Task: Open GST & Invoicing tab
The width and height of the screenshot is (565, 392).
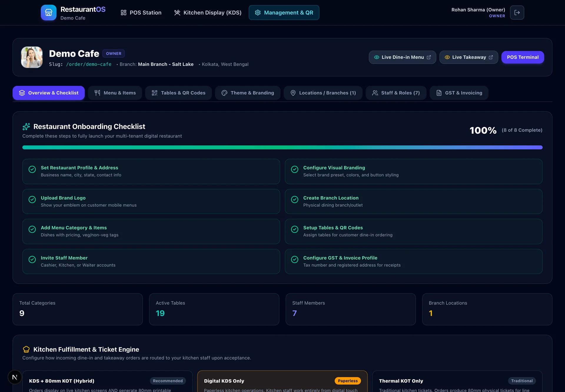Action: (459, 93)
